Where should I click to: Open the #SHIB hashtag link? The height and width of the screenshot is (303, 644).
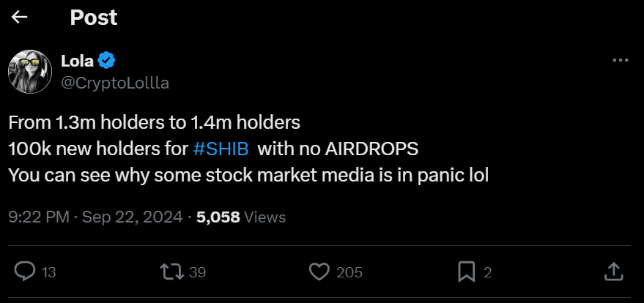[221, 148]
